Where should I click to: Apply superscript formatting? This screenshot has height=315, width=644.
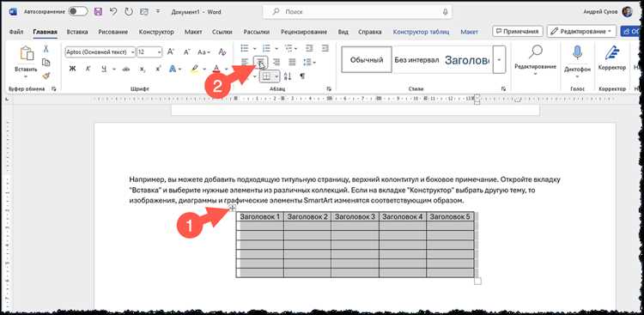[157, 69]
